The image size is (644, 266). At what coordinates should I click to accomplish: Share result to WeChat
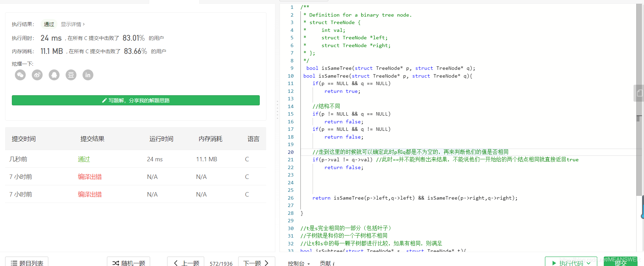click(20, 75)
